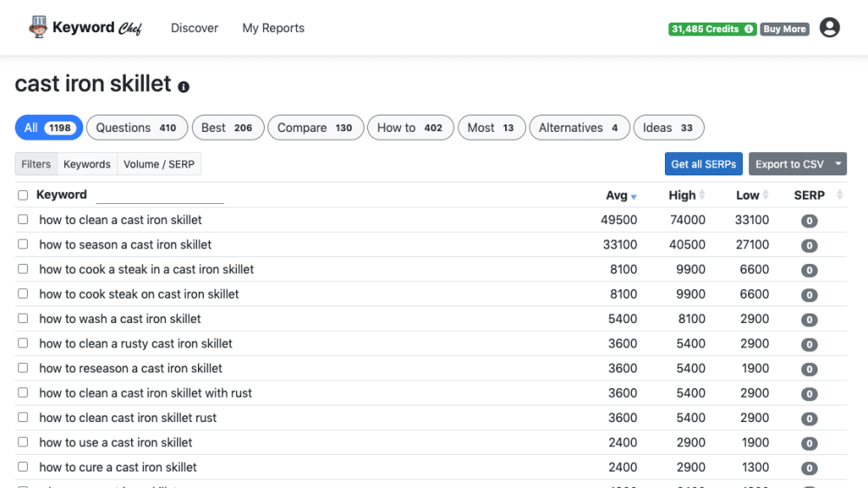868x488 pixels.
Task: Click keyword text how to wash a cast iron skillet
Action: pos(120,319)
